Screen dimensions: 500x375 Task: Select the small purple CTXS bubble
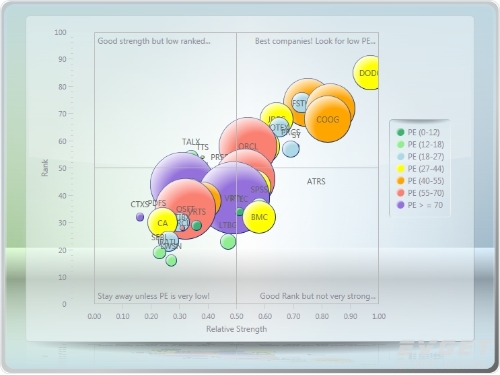[x=140, y=217]
